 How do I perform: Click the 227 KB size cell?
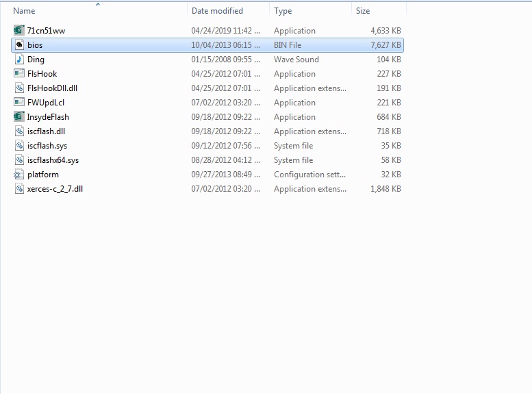[389, 74]
